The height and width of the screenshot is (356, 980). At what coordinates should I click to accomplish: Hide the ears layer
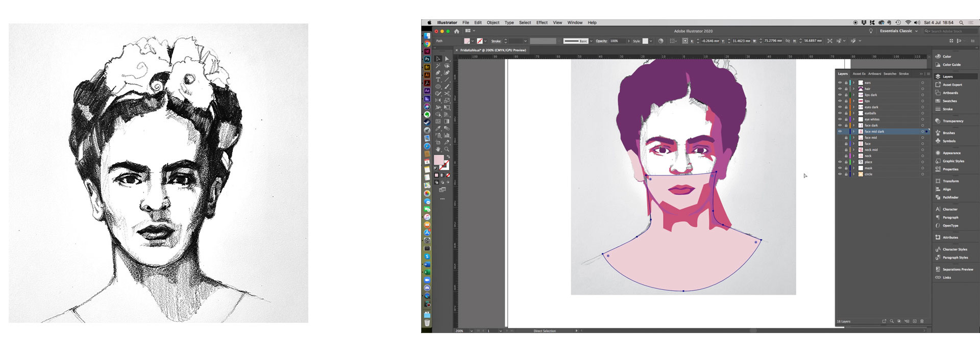[840, 83]
